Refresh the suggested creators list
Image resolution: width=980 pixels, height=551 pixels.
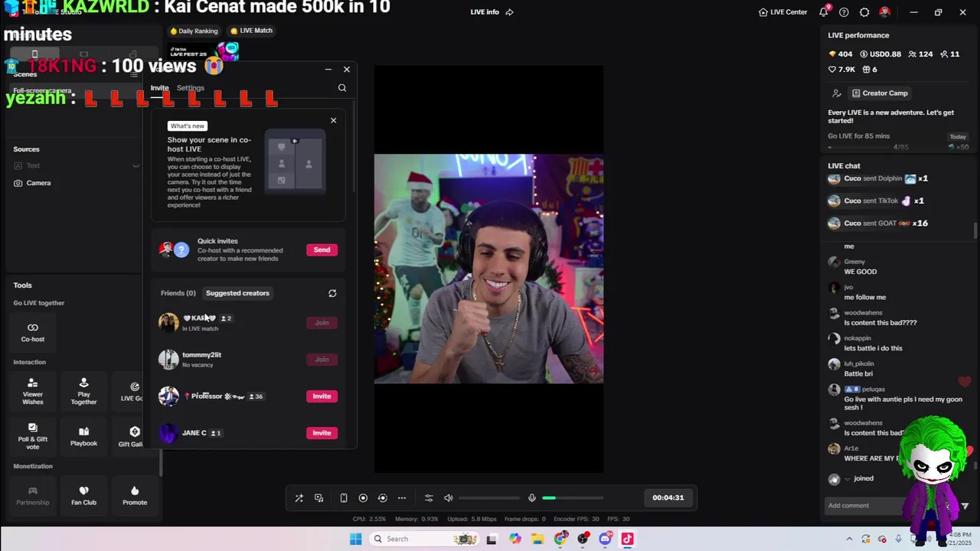click(332, 293)
